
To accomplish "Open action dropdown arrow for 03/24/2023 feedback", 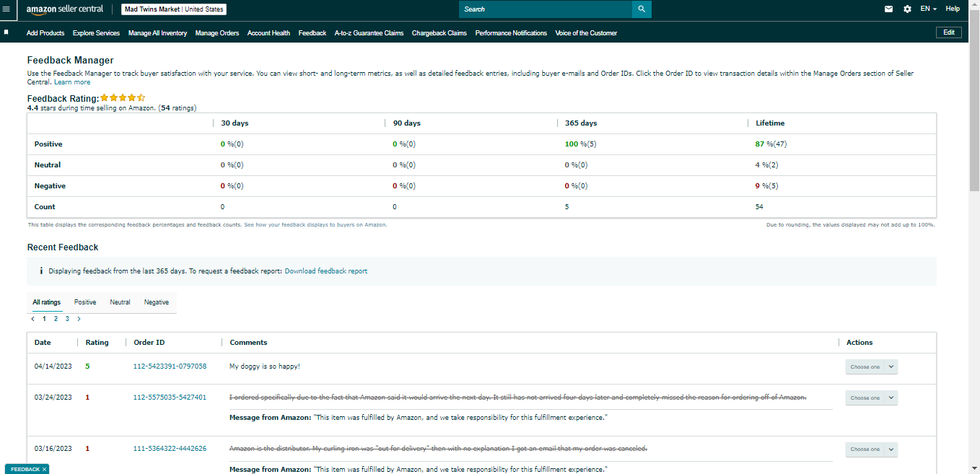I will 891,398.
